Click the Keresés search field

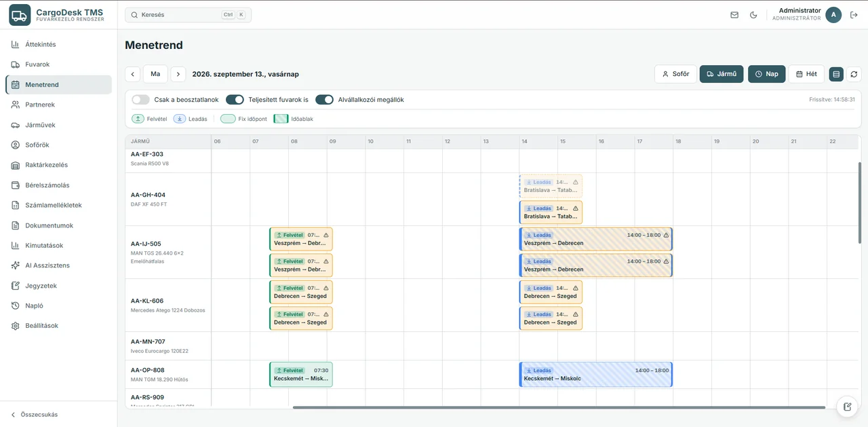188,15
